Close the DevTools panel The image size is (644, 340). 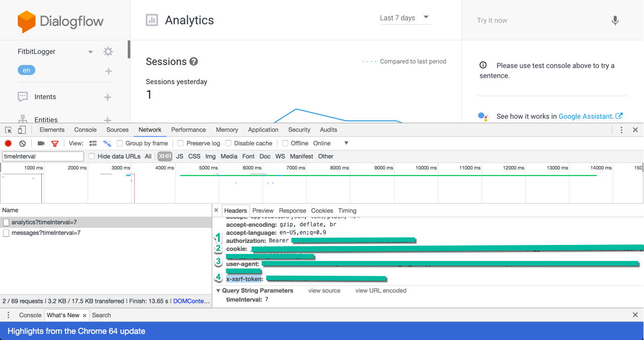coord(635,130)
